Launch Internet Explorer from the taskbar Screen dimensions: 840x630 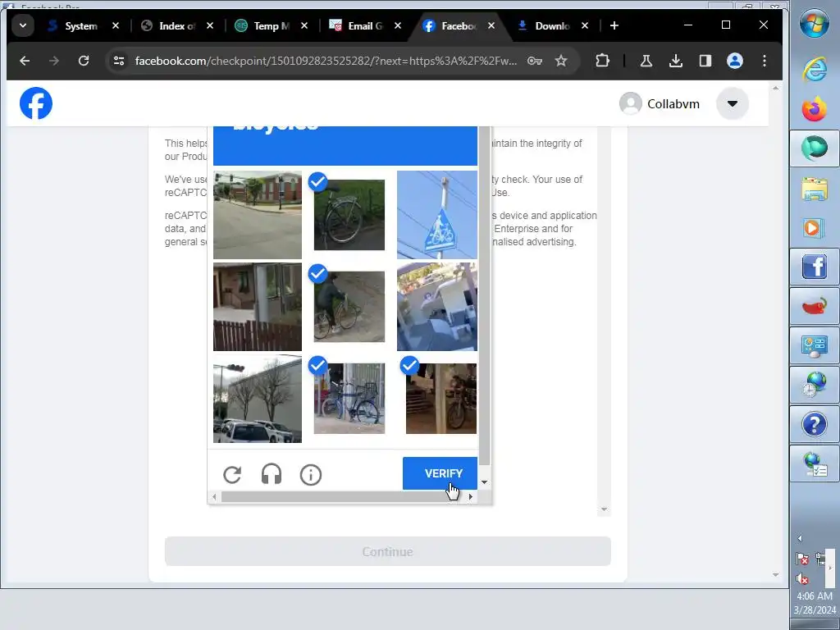pyautogui.click(x=815, y=70)
